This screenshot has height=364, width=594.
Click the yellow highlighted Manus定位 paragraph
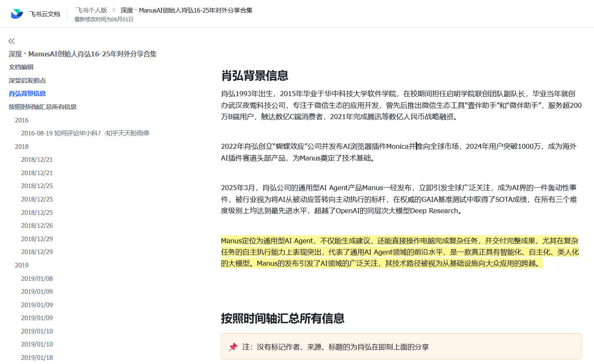[x=400, y=252]
